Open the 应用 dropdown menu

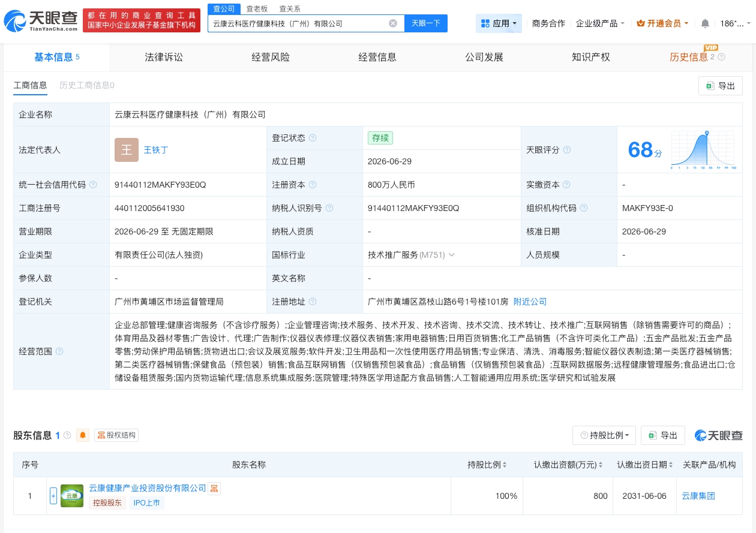(499, 23)
